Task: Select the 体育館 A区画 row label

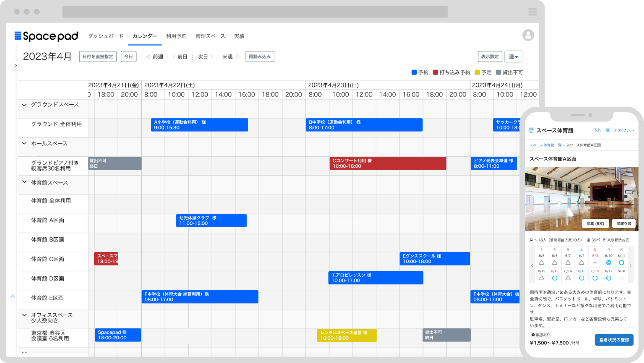Action: (x=47, y=220)
